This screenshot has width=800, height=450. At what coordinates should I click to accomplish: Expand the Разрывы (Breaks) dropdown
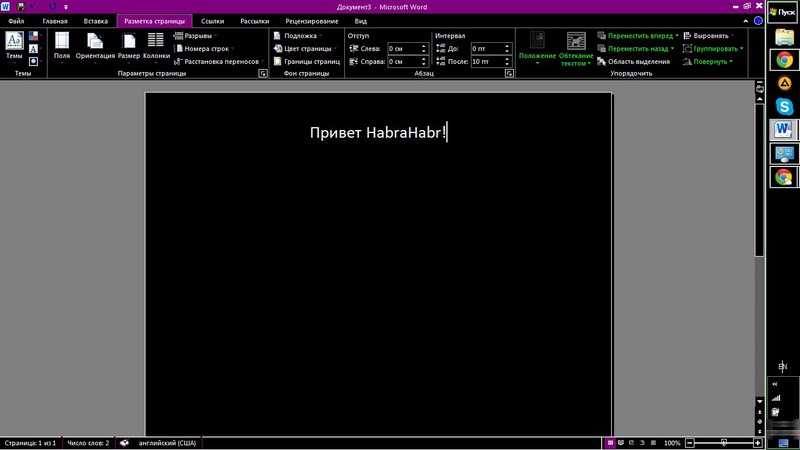point(195,36)
